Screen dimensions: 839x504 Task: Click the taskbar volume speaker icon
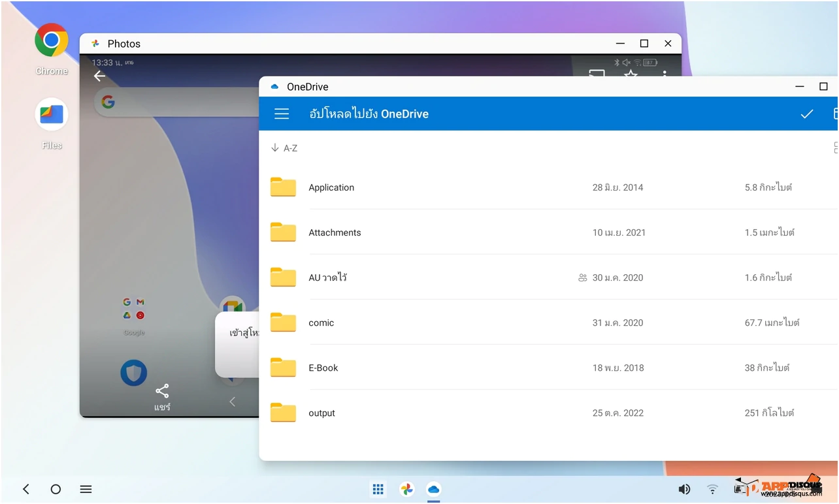click(684, 489)
